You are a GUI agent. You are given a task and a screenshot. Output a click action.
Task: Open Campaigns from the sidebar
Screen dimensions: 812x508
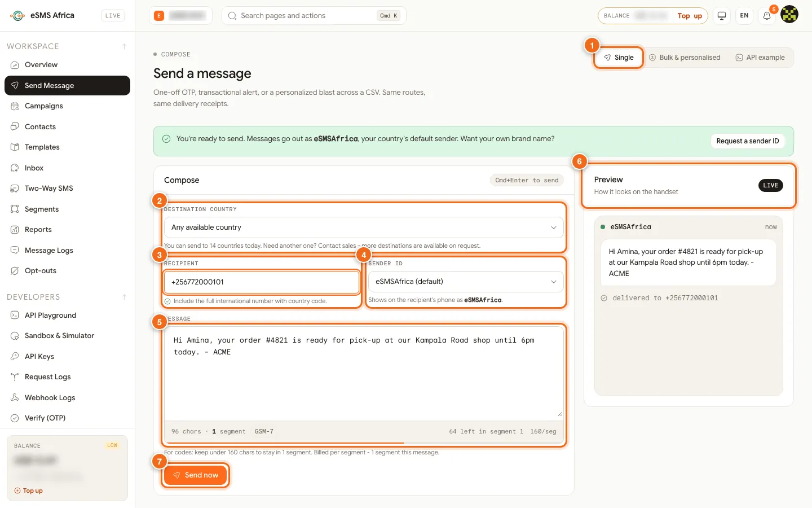[67, 106]
